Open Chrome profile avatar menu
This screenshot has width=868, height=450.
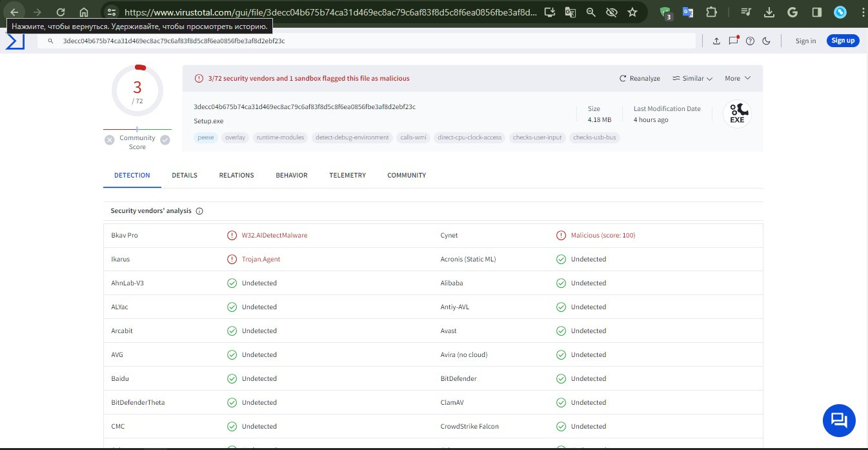pos(840,12)
